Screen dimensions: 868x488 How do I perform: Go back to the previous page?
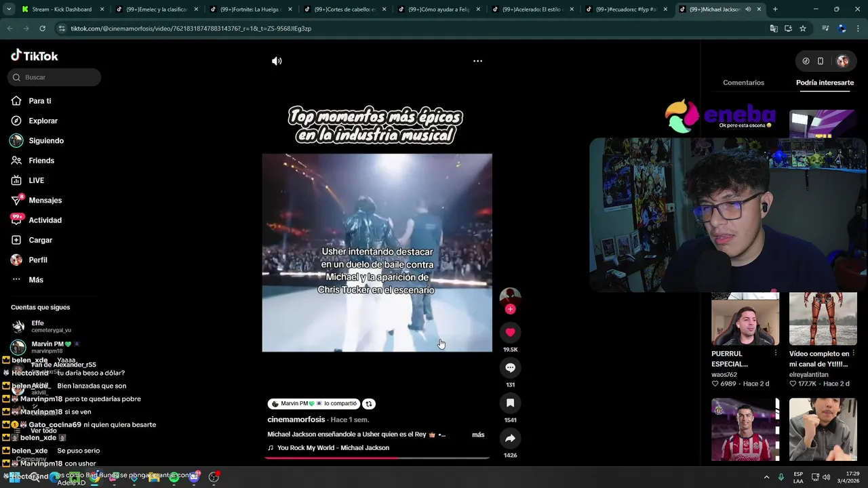coord(10,28)
